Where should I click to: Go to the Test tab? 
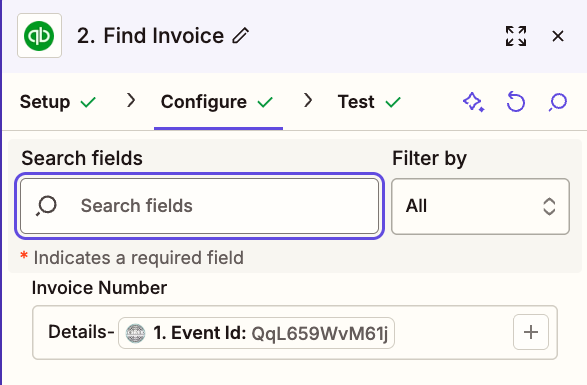[369, 102]
